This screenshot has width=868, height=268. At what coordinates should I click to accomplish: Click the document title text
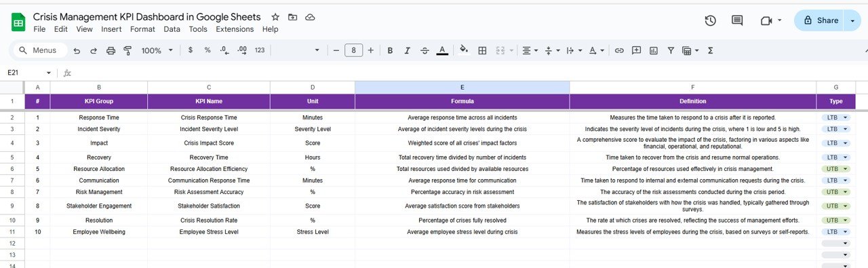tap(146, 17)
